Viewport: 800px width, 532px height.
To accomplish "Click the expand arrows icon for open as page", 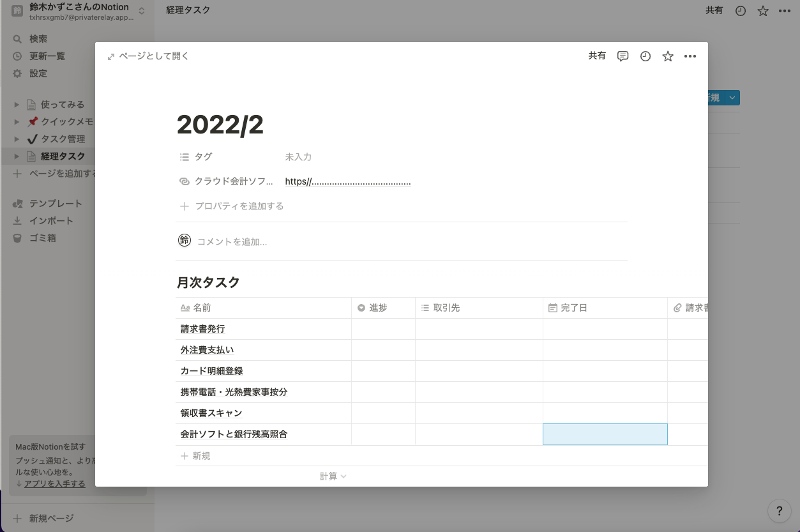I will [111, 56].
